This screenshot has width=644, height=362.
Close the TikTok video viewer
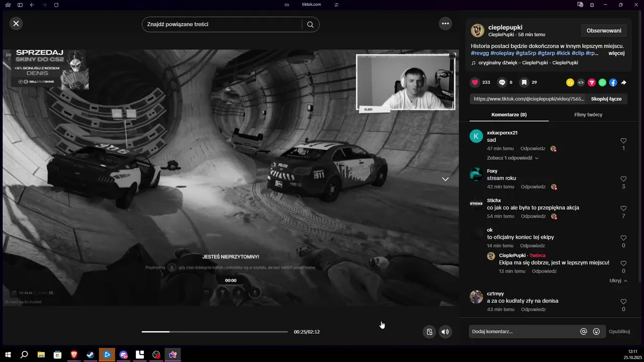(16, 23)
